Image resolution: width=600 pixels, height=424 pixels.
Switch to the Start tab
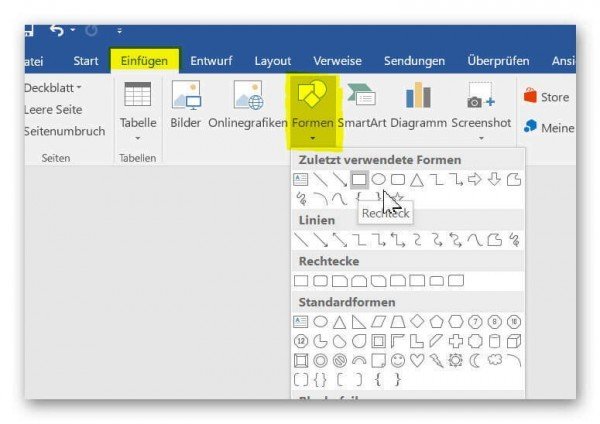(x=86, y=61)
